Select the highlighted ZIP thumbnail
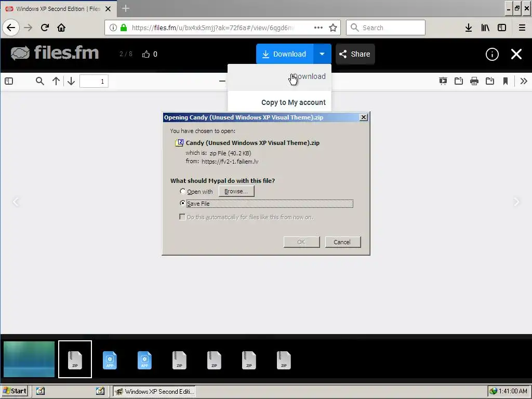 click(75, 360)
